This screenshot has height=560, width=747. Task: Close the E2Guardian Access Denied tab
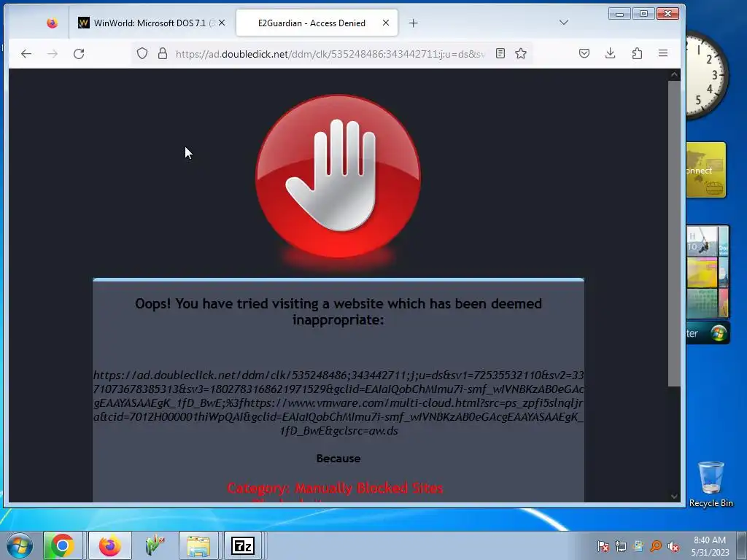coord(386,23)
